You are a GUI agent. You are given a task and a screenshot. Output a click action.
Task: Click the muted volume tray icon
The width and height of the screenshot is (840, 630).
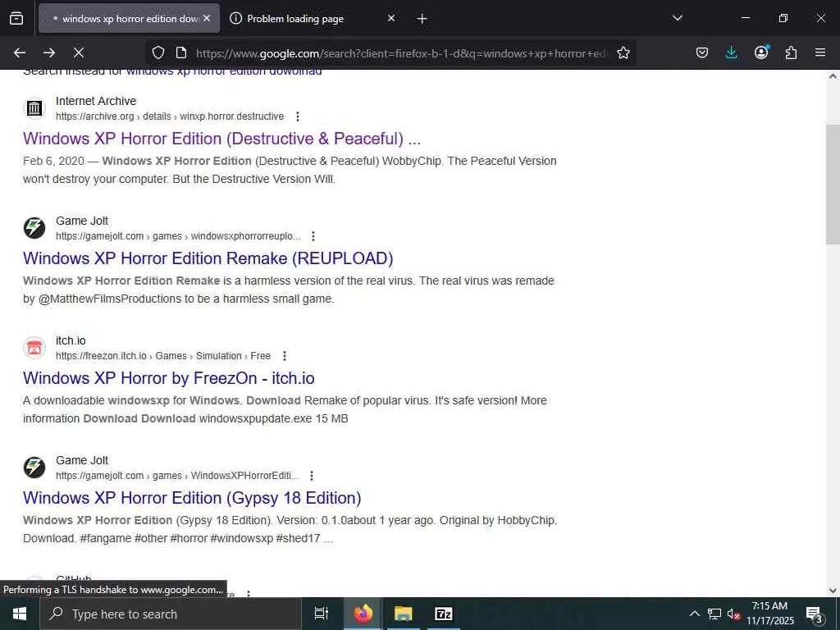coord(733,614)
